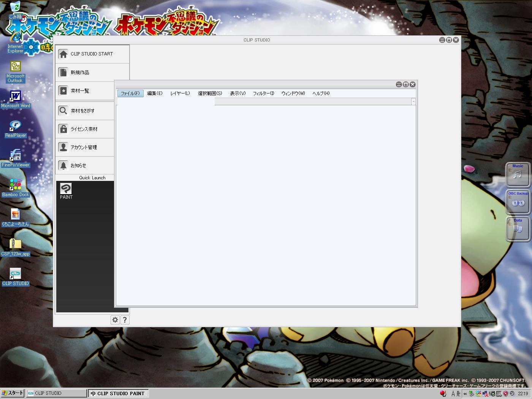532x399 pixels.
Task: Open the スタート start menu
Action: [13, 393]
